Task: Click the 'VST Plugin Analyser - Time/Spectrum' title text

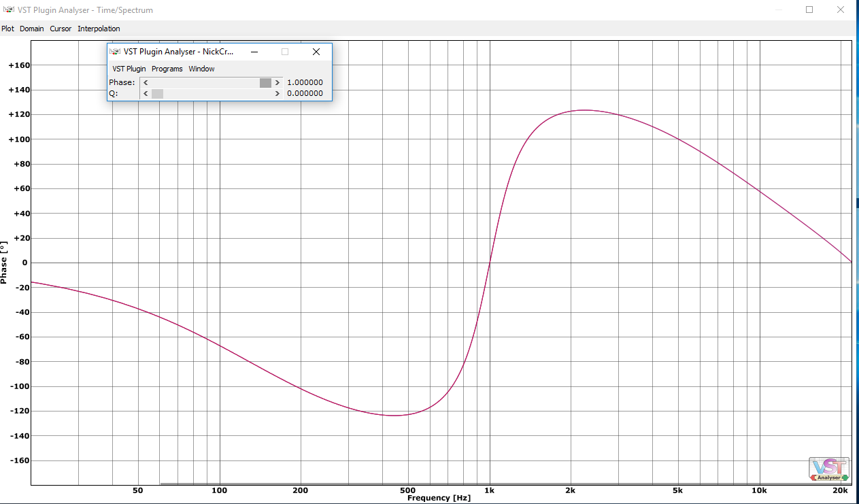Action: tap(85, 10)
